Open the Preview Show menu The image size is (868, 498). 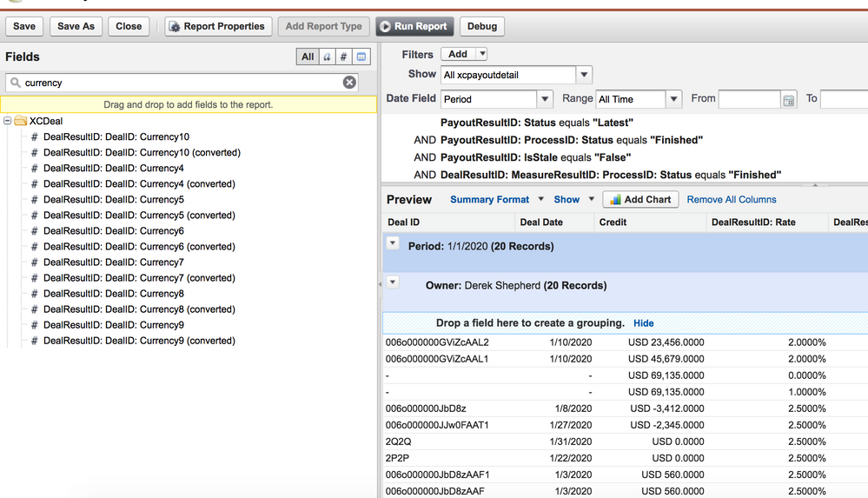(x=574, y=199)
